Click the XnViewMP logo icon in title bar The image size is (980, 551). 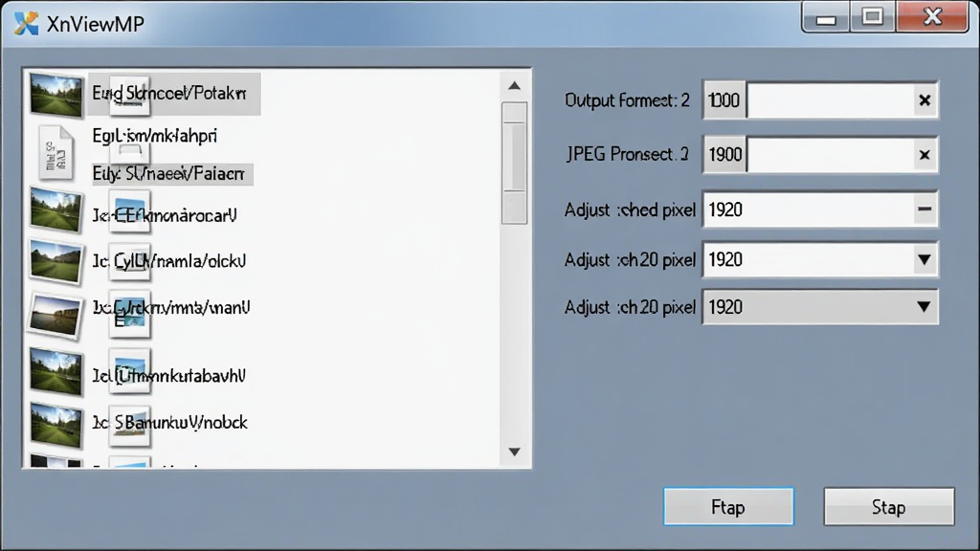(26, 24)
